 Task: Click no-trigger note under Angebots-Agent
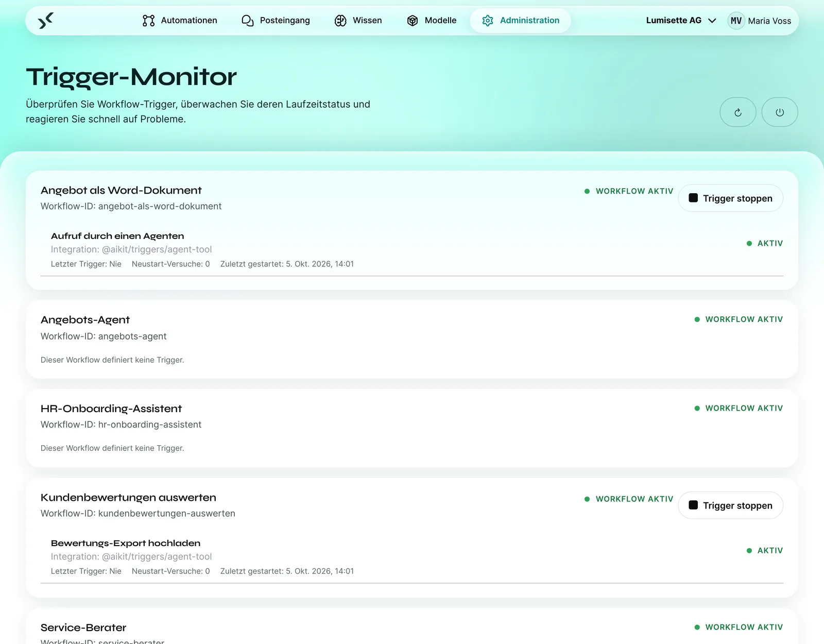pos(112,360)
